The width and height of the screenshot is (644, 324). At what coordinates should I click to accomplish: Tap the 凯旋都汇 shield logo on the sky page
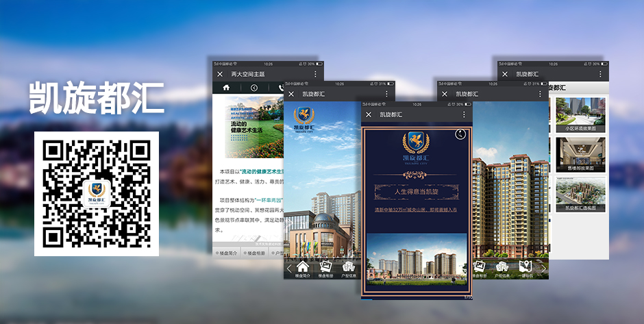coord(304,119)
